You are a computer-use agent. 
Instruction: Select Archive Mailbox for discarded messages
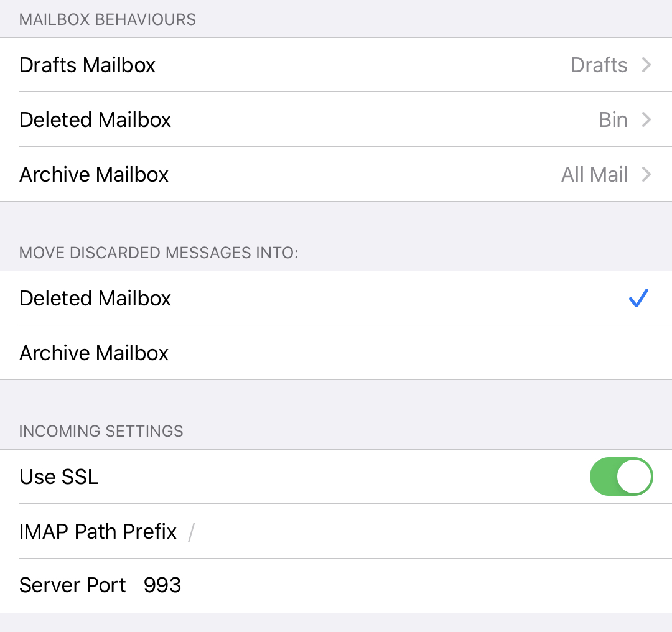(336, 353)
